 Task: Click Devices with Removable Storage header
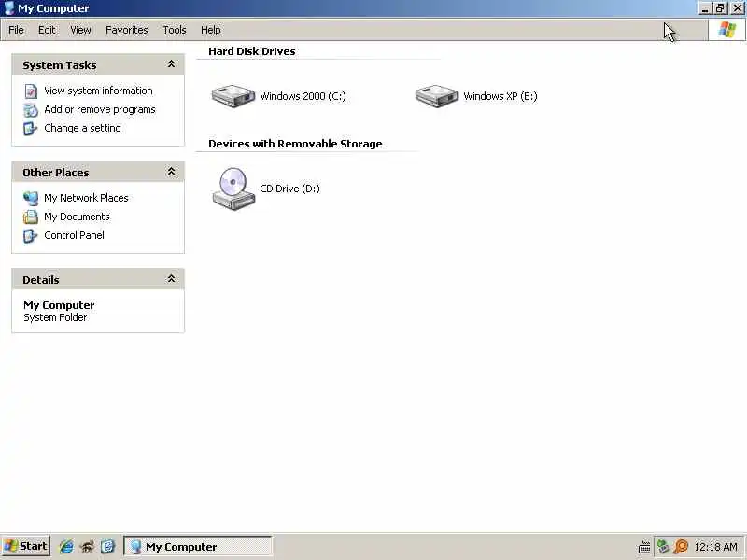click(x=295, y=144)
